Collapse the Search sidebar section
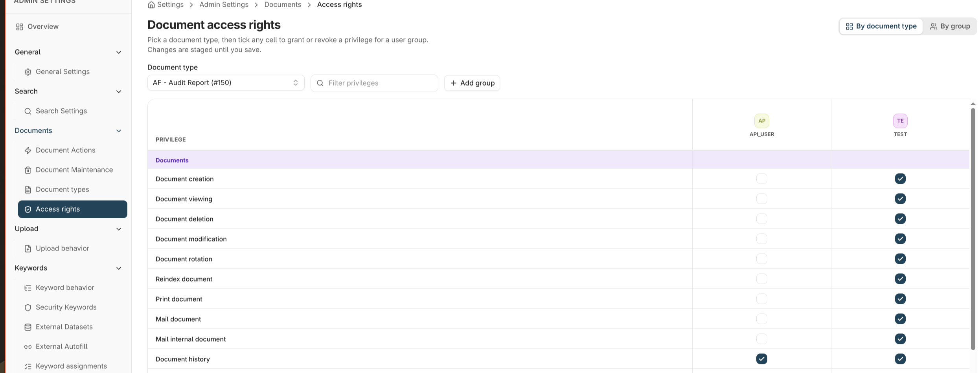980x373 pixels. click(119, 91)
